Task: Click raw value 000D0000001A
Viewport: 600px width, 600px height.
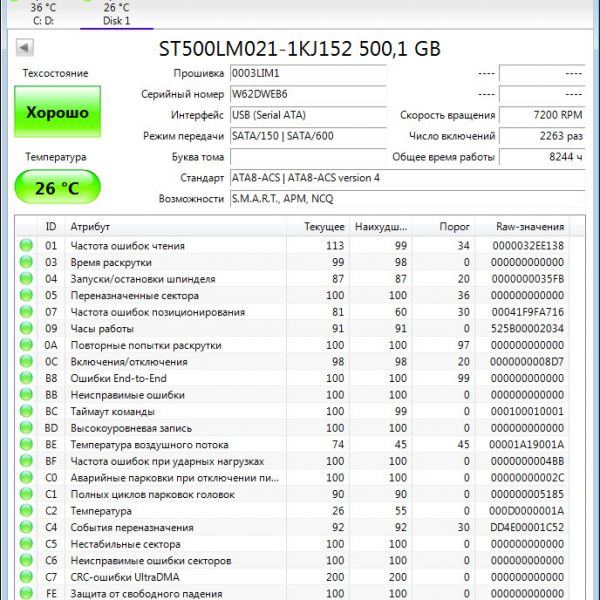Action: tap(527, 511)
